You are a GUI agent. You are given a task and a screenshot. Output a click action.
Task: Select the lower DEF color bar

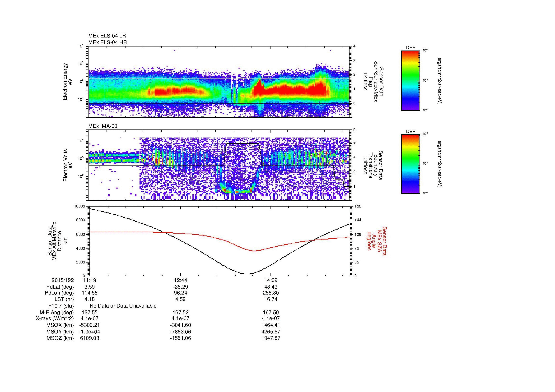click(410, 164)
